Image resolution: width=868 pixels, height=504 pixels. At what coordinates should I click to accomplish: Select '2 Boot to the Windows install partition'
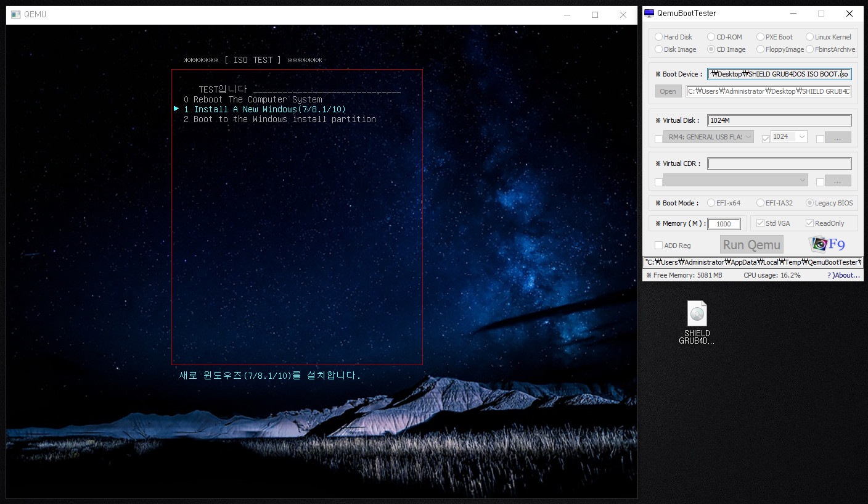[x=279, y=119]
